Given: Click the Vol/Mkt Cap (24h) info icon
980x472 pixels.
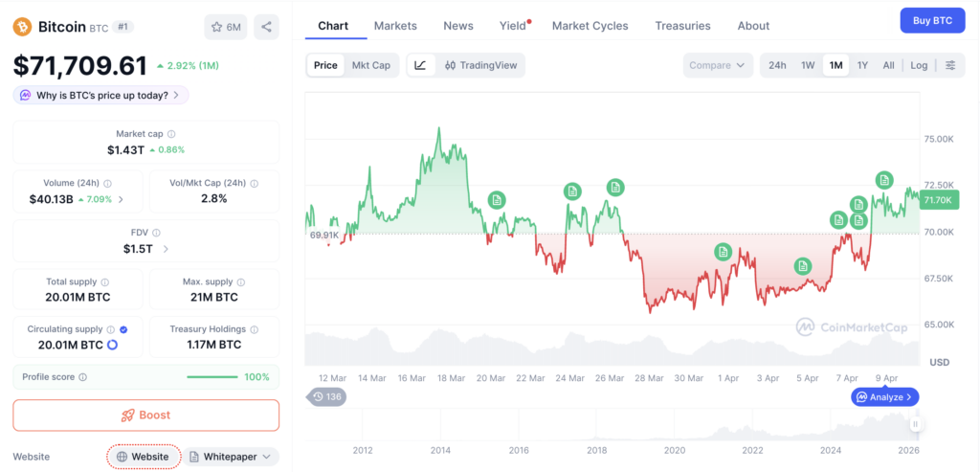Looking at the screenshot, I should coord(254,183).
